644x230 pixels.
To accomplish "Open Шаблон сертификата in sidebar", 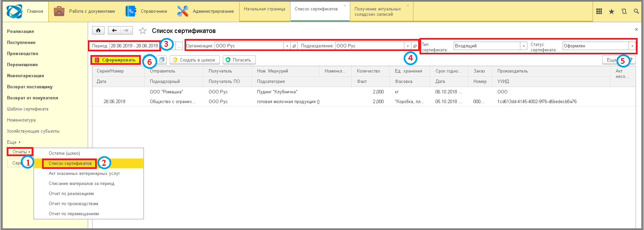I will tap(28, 109).
